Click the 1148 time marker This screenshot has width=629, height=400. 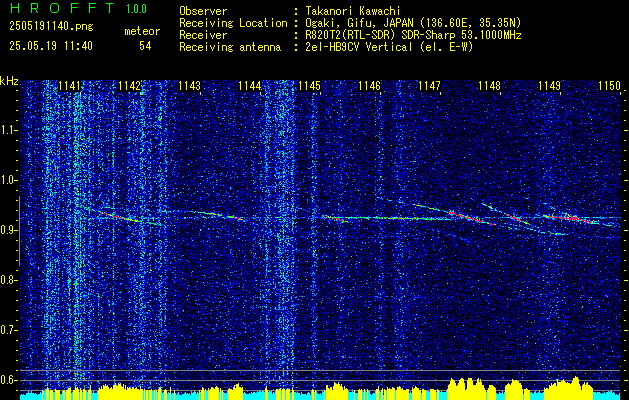coord(489,86)
